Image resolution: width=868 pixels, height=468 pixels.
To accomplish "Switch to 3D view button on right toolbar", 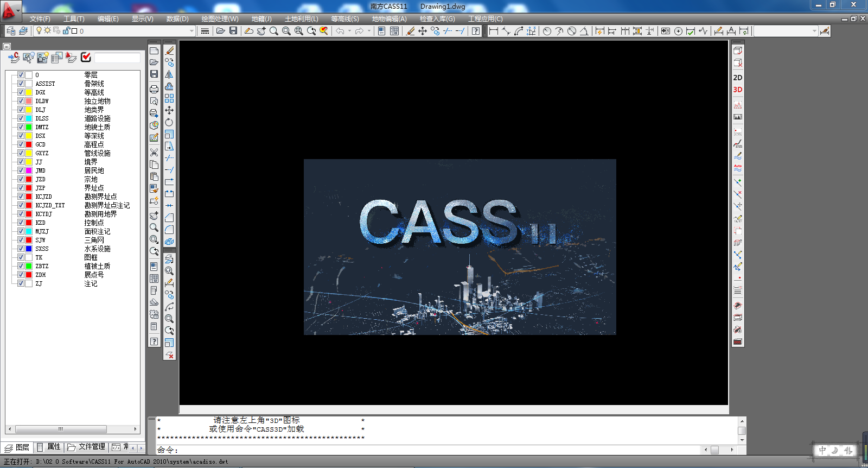I will [738, 90].
